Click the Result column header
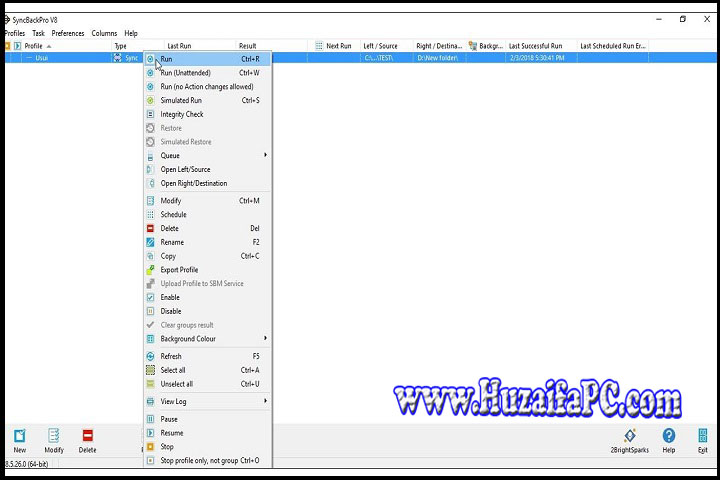The width and height of the screenshot is (720, 480). (x=271, y=46)
